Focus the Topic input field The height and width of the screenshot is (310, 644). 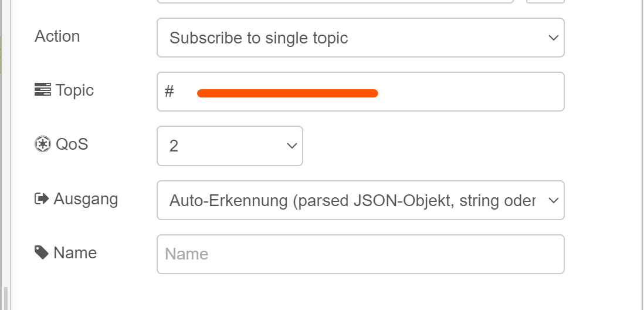click(x=361, y=92)
